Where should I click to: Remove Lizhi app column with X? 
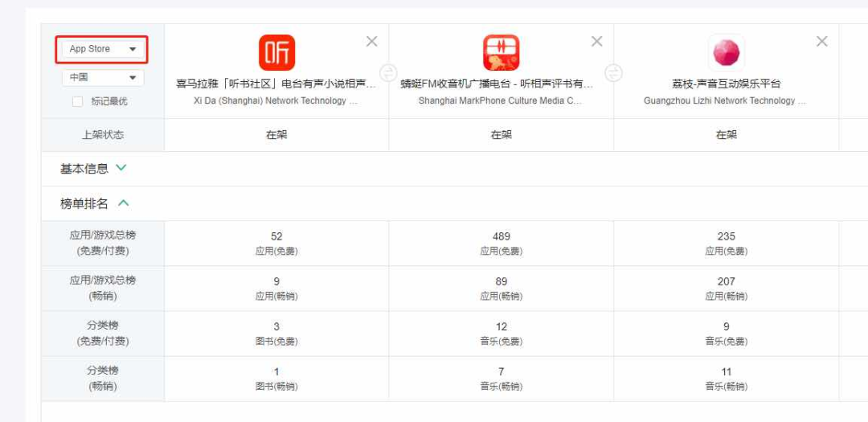[x=821, y=42]
